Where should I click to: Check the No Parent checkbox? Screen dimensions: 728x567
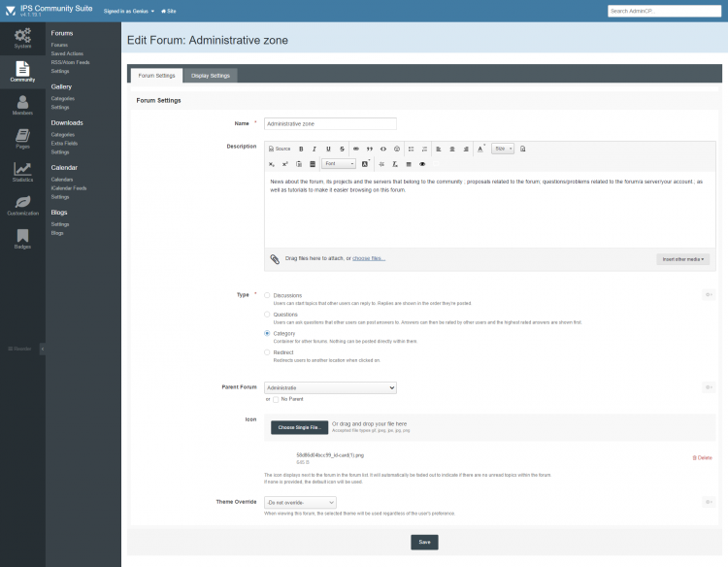(x=276, y=399)
